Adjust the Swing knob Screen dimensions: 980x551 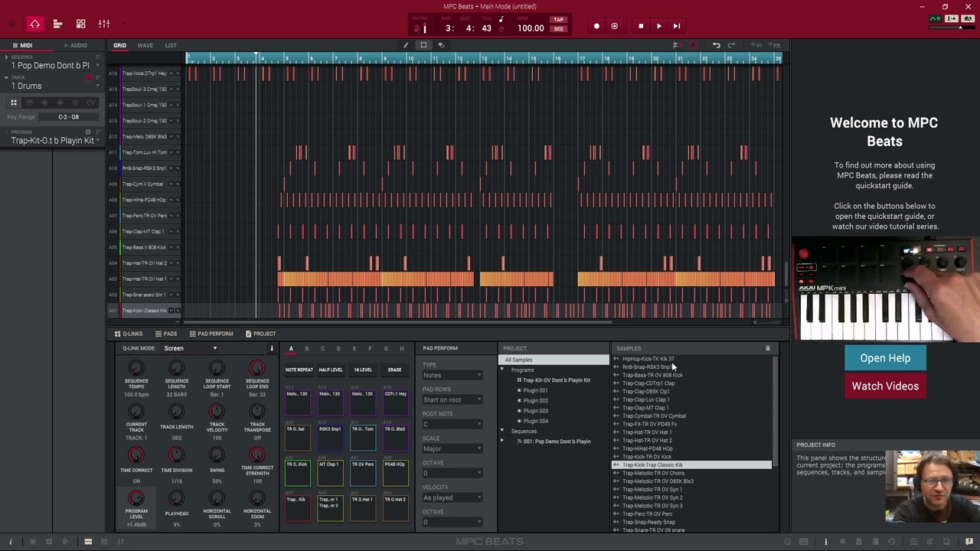point(217,455)
